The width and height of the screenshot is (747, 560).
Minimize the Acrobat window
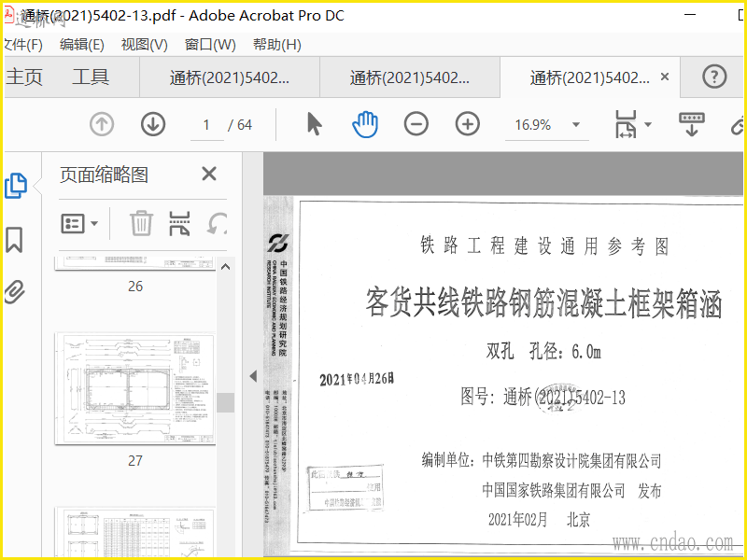[690, 15]
